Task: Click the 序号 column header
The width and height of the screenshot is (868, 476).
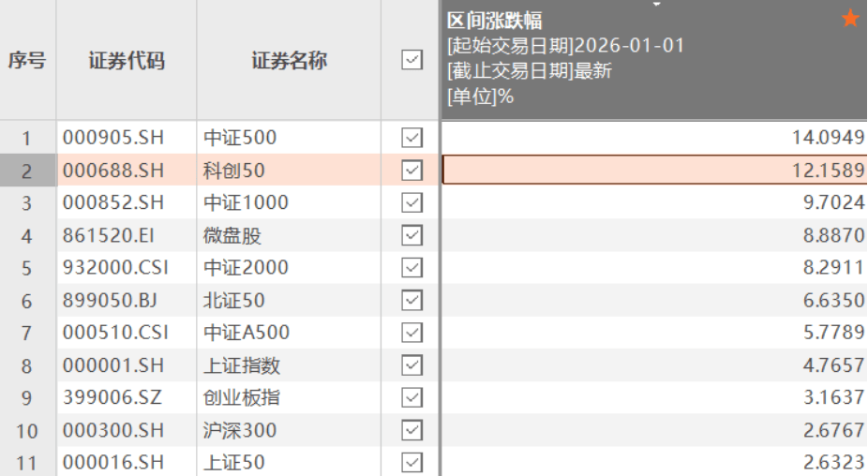Action: [x=27, y=61]
